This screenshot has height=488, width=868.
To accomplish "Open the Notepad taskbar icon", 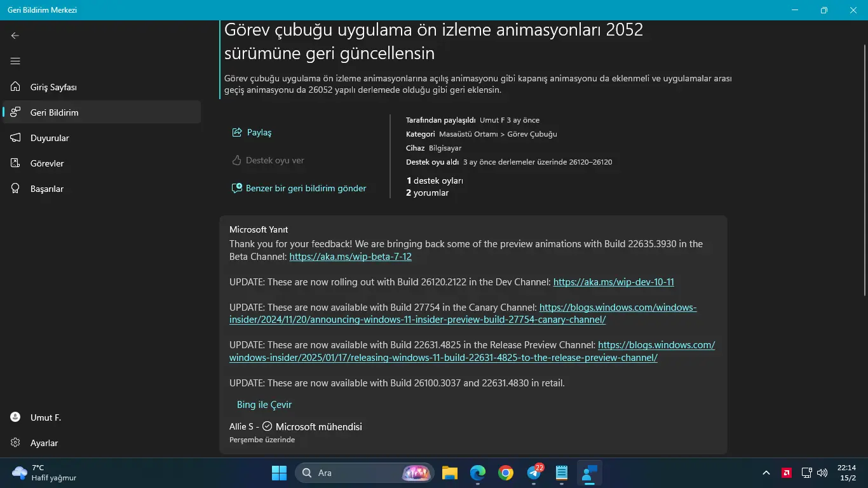I will [562, 473].
